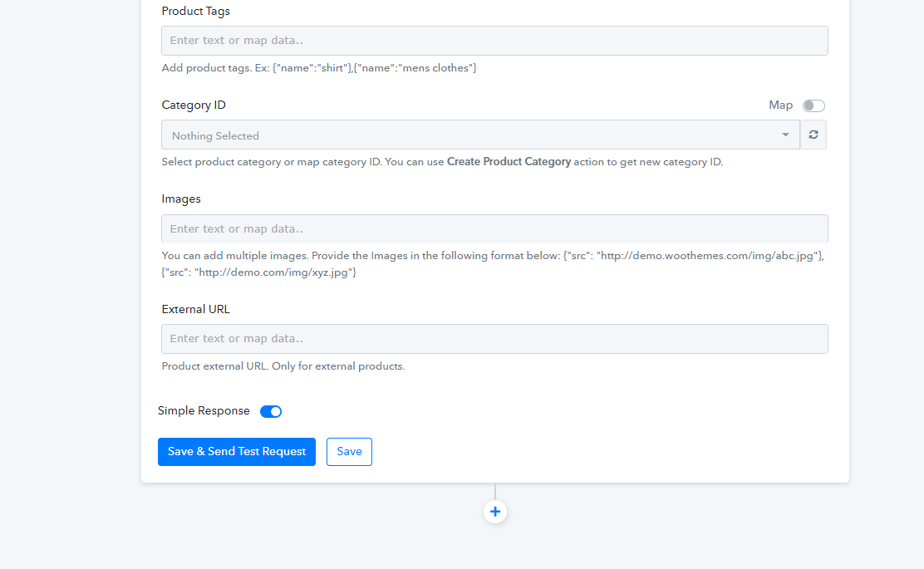Click the 'Category ID' label
The height and width of the screenshot is (569, 924).
point(194,105)
